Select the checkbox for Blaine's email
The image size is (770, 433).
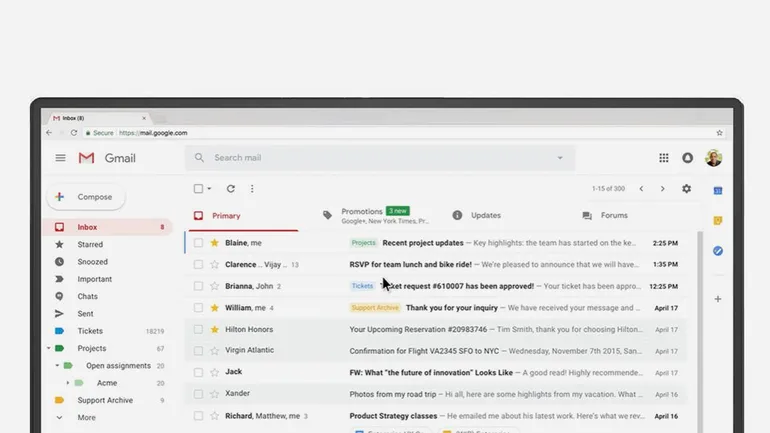pos(198,243)
